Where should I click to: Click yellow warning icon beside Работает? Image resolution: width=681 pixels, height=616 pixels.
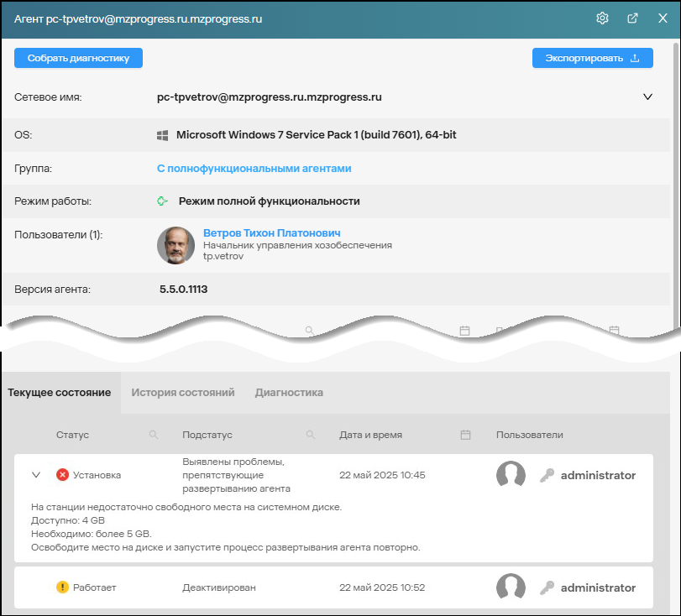pos(62,587)
